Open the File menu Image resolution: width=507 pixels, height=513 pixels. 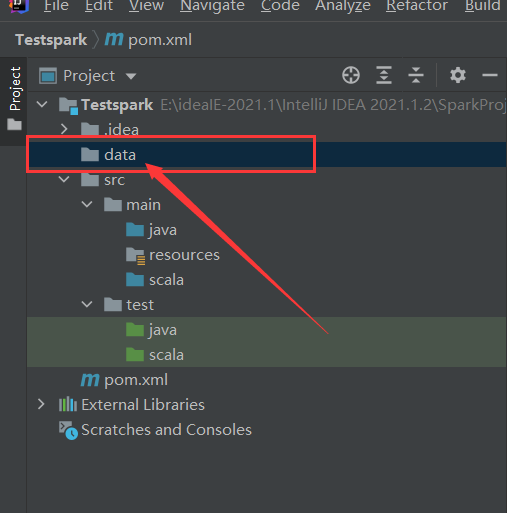point(56,6)
